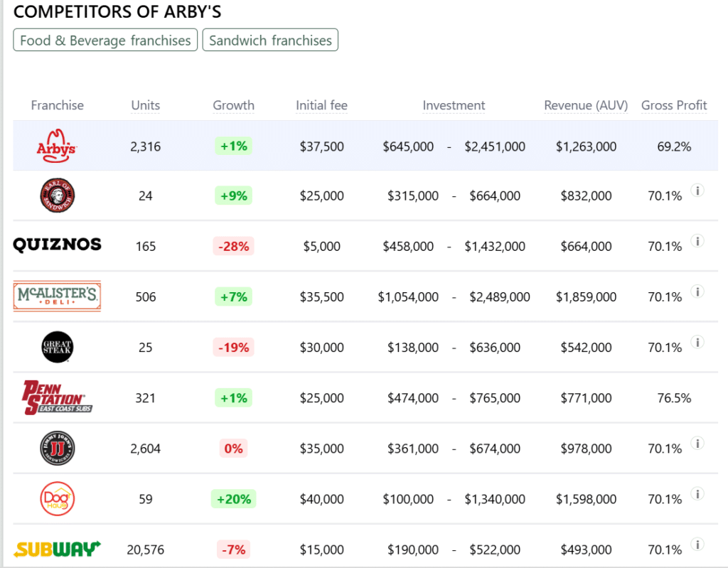Click Subway revenue $493,000
This screenshot has width=728, height=568.
point(586,550)
